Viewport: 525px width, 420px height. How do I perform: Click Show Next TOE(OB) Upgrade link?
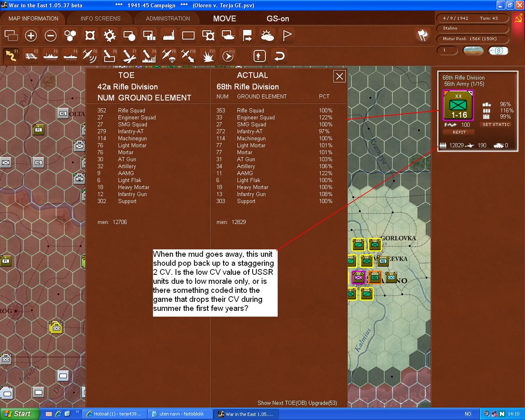click(x=297, y=403)
